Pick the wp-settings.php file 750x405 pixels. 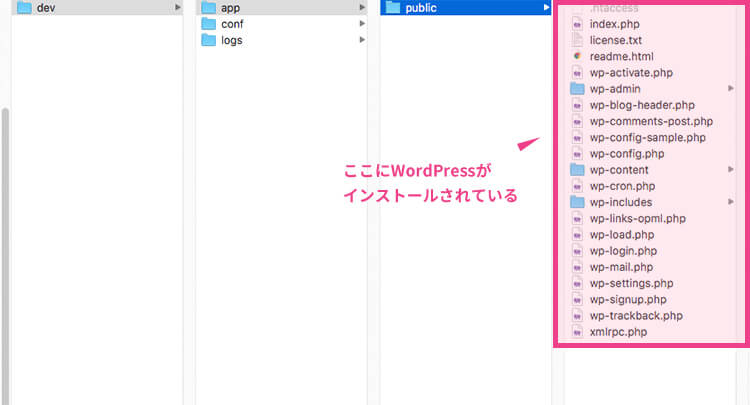[x=629, y=283]
